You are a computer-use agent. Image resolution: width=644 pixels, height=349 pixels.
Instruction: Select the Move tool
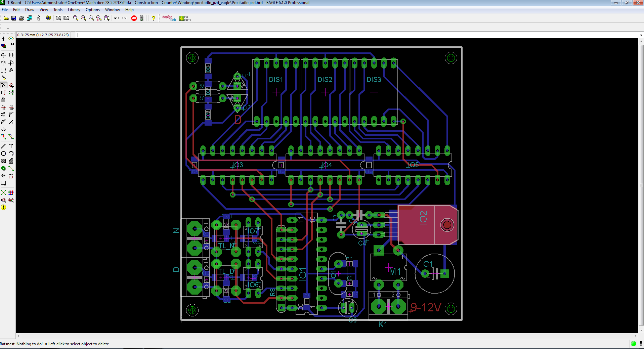coord(3,55)
